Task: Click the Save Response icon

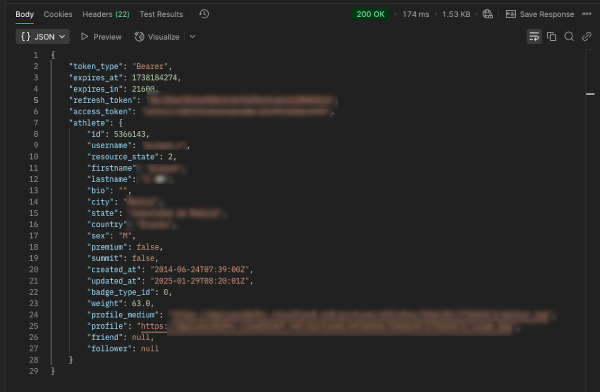Action: click(511, 14)
